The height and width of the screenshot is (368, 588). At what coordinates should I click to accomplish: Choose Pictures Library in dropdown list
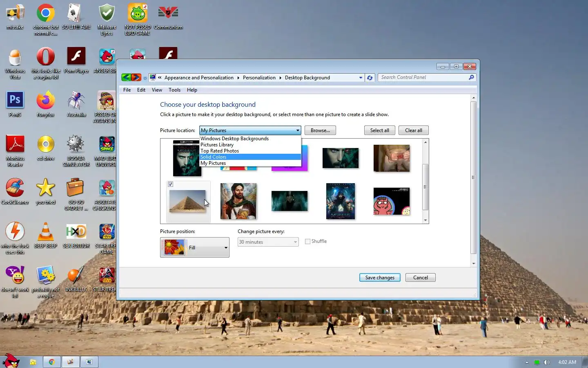pos(250,145)
